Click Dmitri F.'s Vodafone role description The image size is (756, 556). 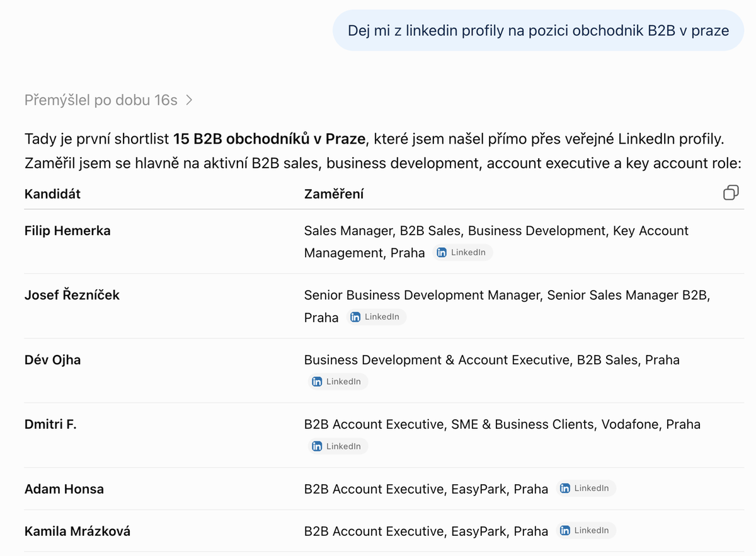[502, 424]
